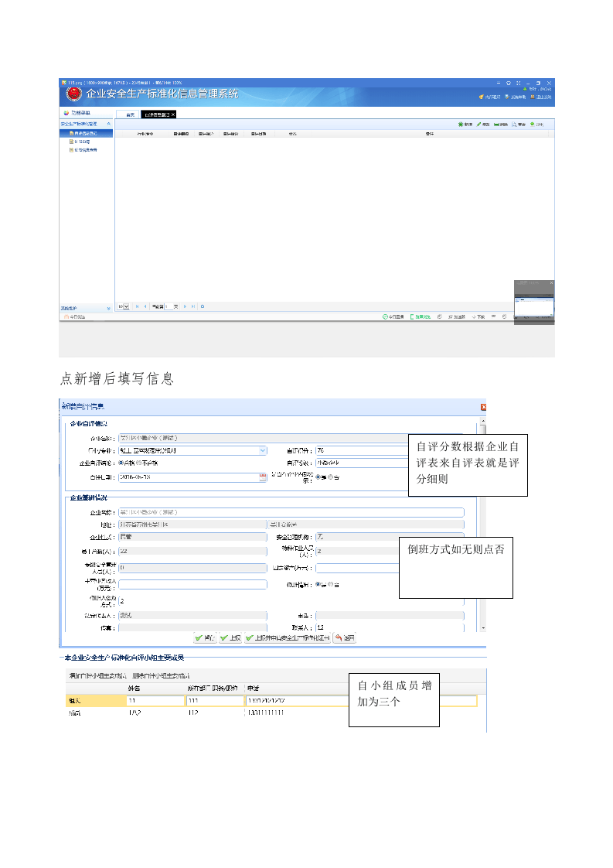
Task: Go to next page with pager arrow
Action: point(185,306)
